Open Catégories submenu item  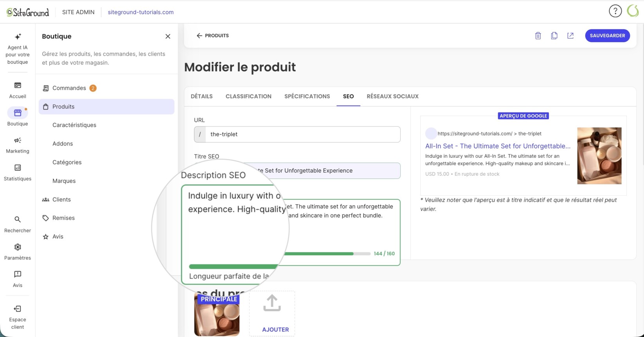click(x=67, y=162)
